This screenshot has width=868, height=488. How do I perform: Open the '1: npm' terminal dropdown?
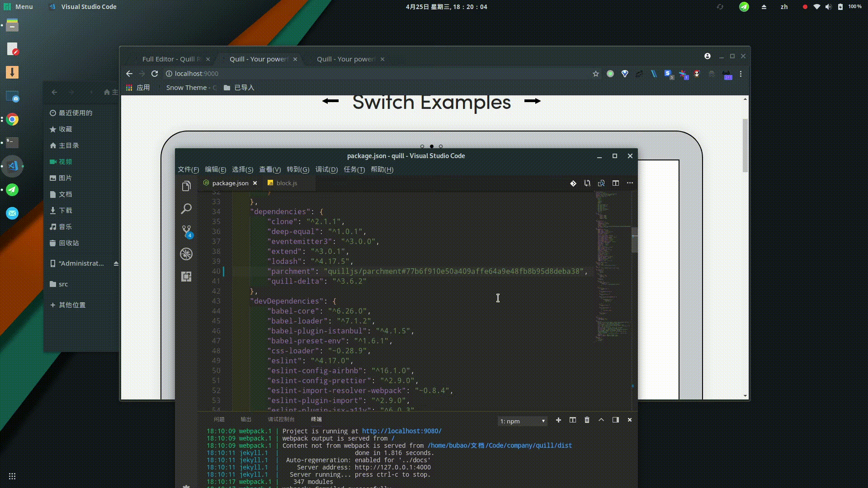click(x=522, y=421)
